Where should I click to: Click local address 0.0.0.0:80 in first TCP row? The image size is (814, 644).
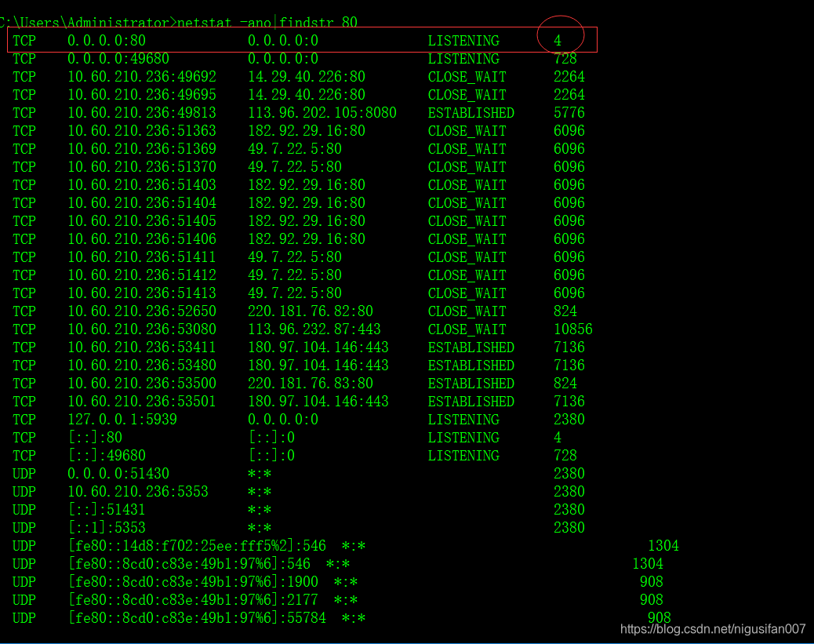tap(107, 41)
